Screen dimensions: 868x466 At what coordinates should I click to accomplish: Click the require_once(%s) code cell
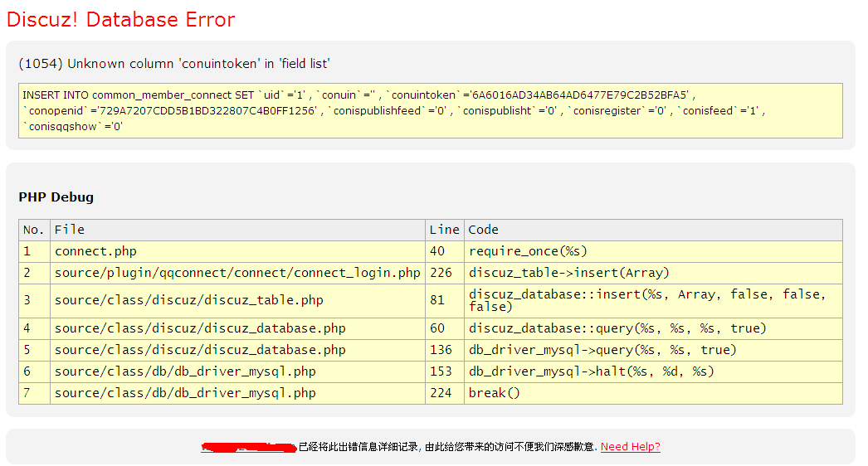pyautogui.click(x=528, y=251)
